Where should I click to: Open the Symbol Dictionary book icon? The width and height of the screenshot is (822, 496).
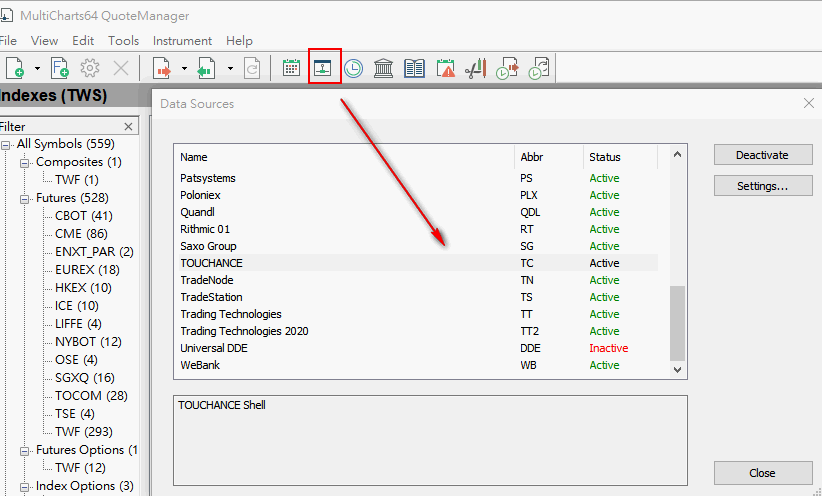(x=414, y=68)
